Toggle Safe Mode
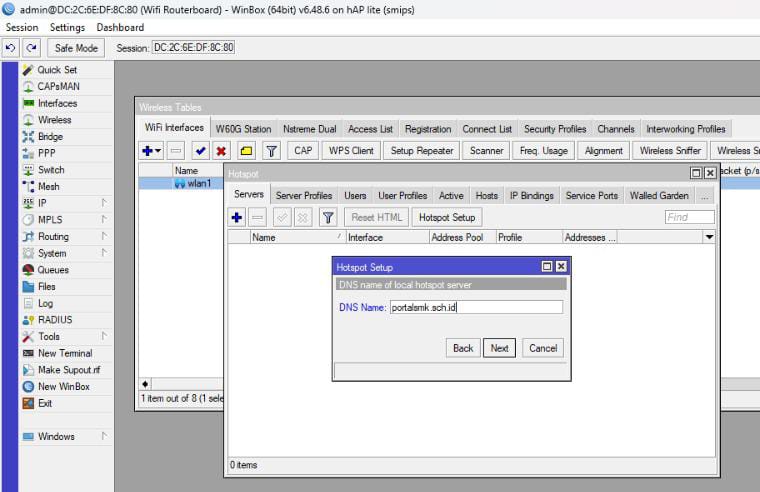 tap(76, 48)
